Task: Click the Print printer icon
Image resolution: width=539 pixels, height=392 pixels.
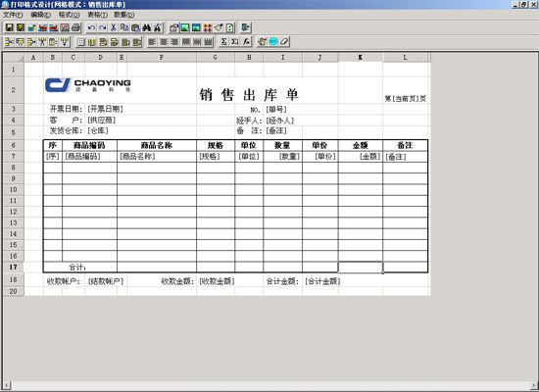Action: tap(76, 27)
